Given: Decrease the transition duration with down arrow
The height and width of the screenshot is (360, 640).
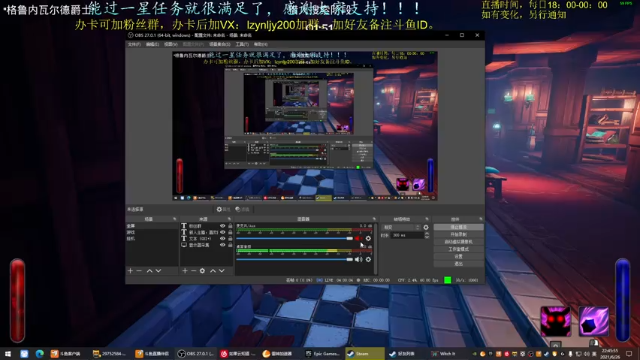Looking at the screenshot, I should click(427, 237).
